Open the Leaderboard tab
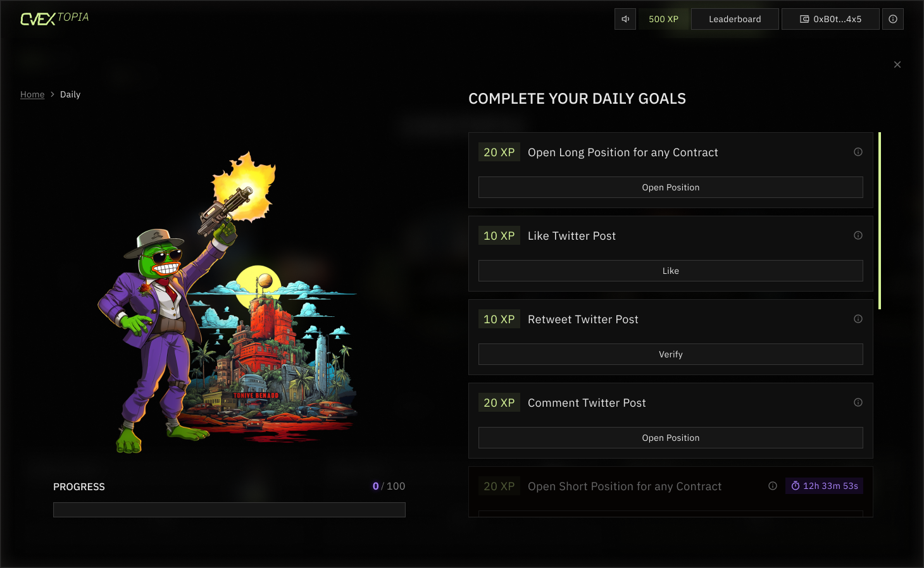Image resolution: width=924 pixels, height=568 pixels. (735, 19)
